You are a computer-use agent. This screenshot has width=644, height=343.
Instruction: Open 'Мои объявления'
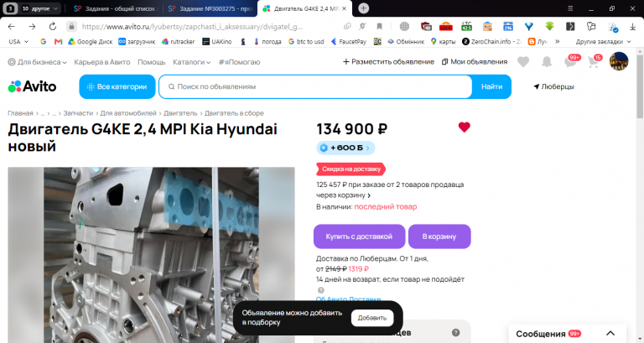point(475,62)
